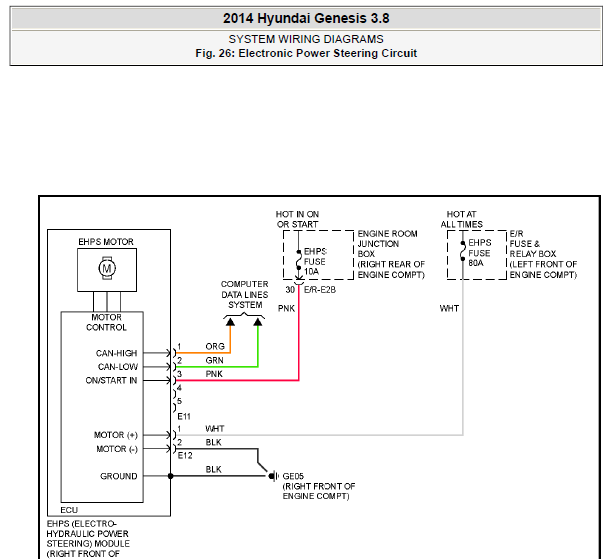
Task: Click the left computer data lines arrow
Action: coord(230,322)
